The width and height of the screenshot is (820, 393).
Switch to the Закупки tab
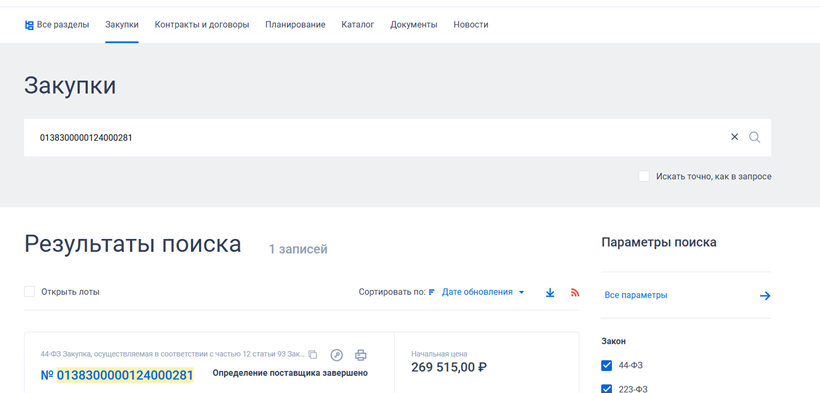(122, 25)
